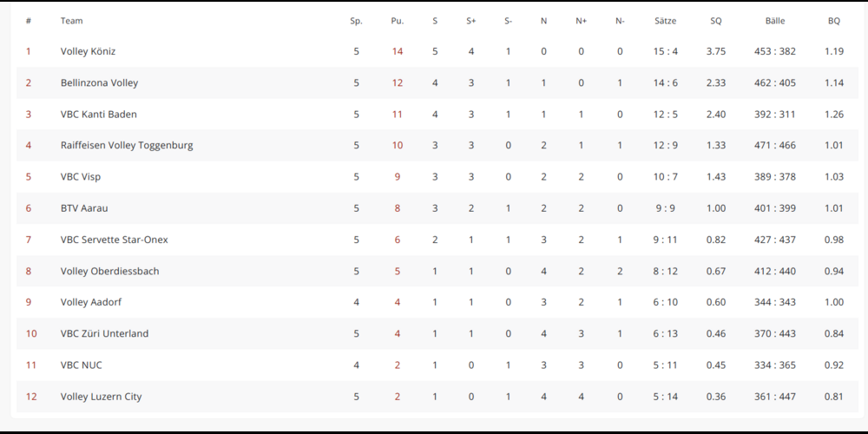Click the BQ column header
This screenshot has width=868, height=434.
[x=833, y=21]
